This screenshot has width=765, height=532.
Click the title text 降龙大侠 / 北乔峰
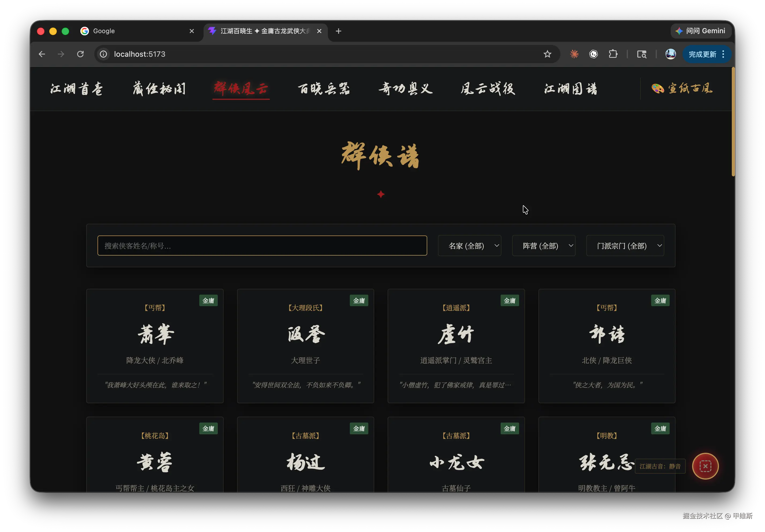pyautogui.click(x=155, y=360)
